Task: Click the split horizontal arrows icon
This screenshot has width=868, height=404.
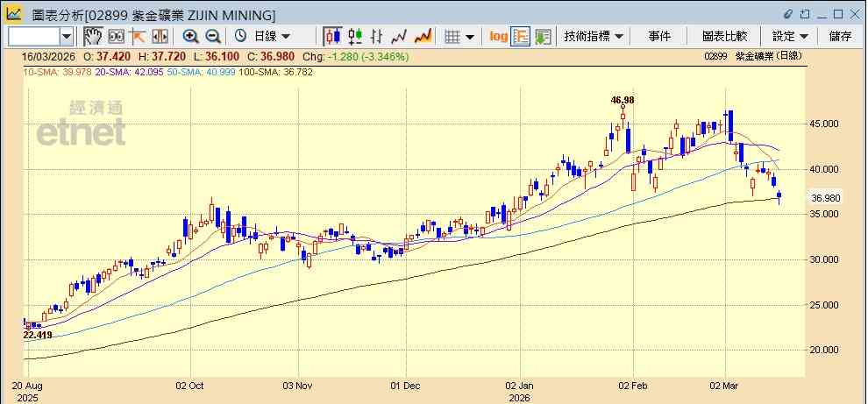Action: 160,37
